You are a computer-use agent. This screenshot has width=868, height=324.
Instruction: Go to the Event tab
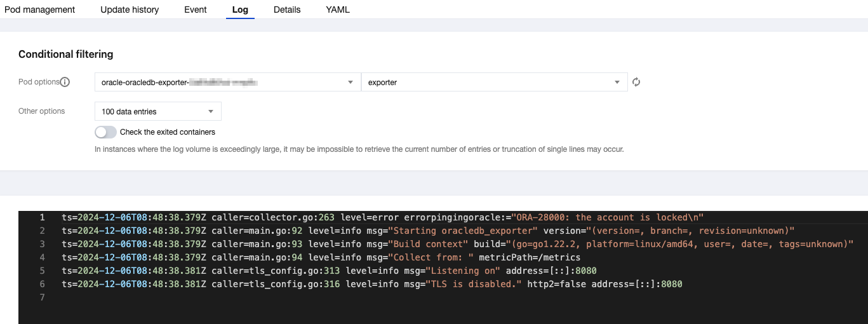[195, 10]
